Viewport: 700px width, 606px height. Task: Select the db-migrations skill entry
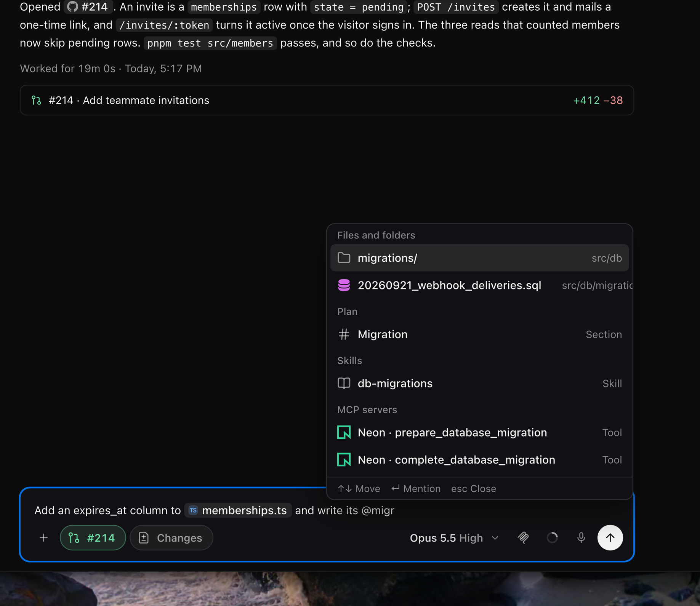click(479, 383)
